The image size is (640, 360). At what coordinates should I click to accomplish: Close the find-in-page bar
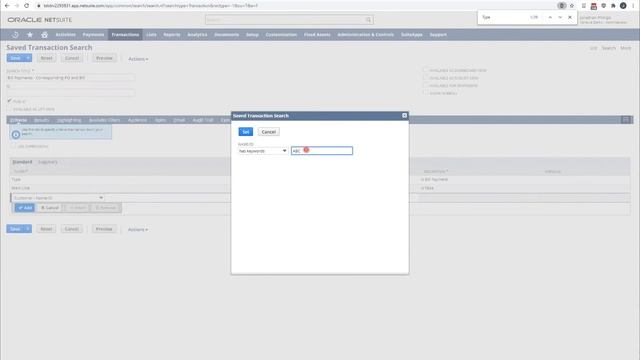[x=570, y=17]
